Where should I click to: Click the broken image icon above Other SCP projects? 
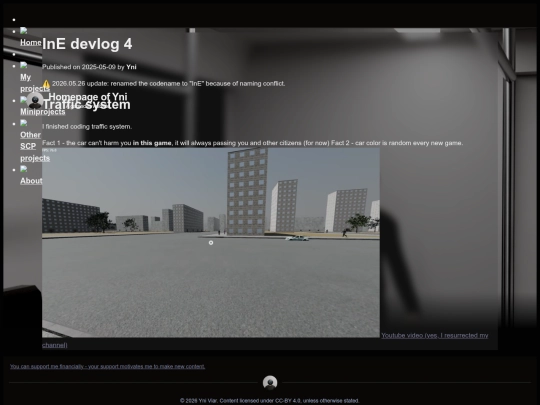(x=23, y=123)
